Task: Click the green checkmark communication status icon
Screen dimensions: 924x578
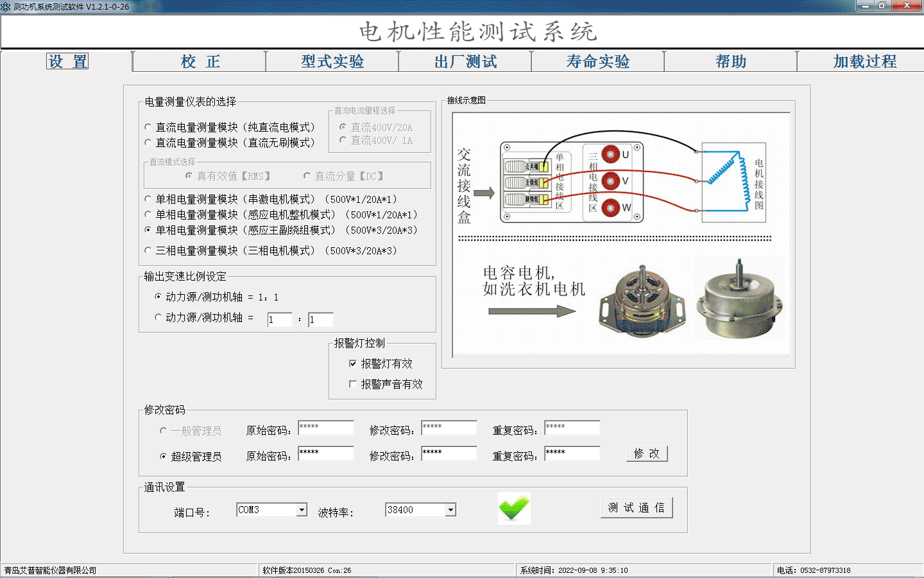Action: 513,508
